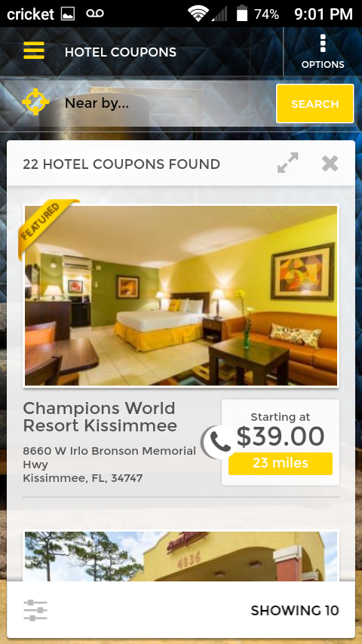
Task: Close the hotel coupons results panel
Action: point(330,163)
